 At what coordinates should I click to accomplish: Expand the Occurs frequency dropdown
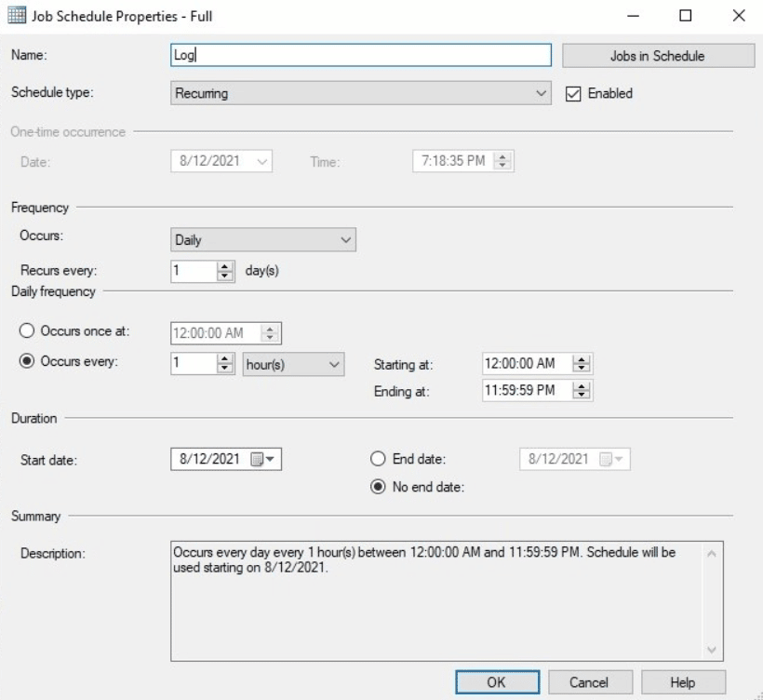click(263, 240)
